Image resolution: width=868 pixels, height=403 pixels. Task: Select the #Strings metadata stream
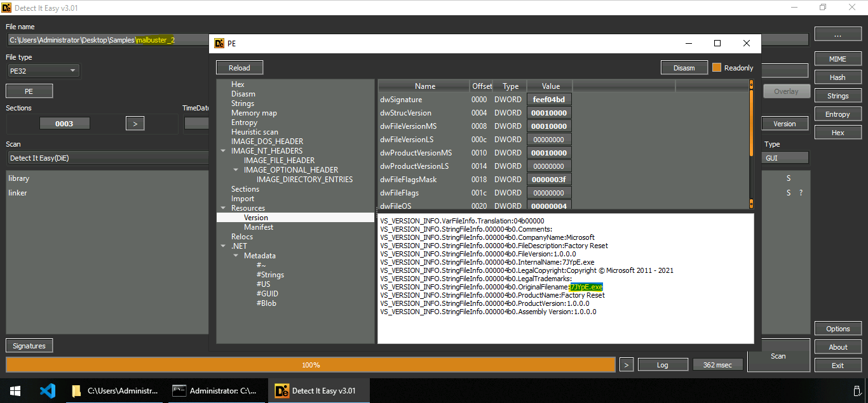pyautogui.click(x=270, y=275)
